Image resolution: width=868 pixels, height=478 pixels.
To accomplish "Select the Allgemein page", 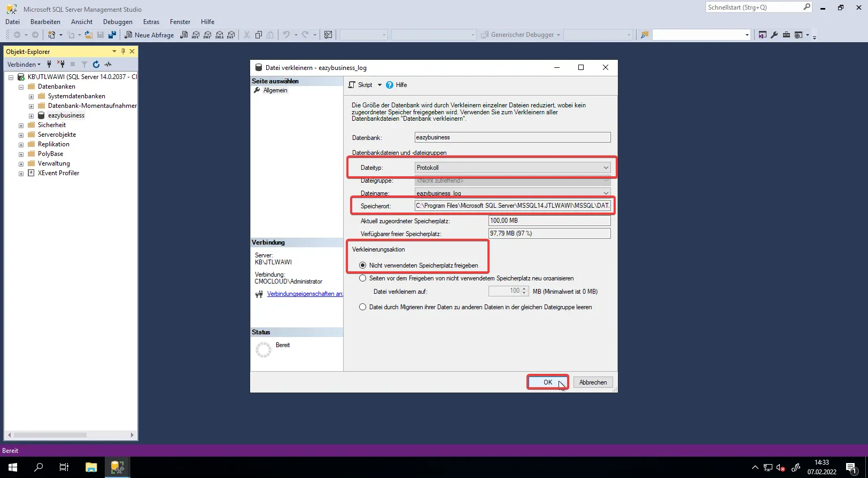I will tap(275, 90).
